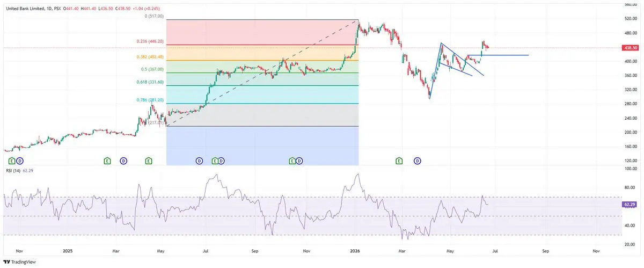Open the April 2025 earnings E marker
The height and width of the screenshot is (268, 644).
tap(149, 161)
